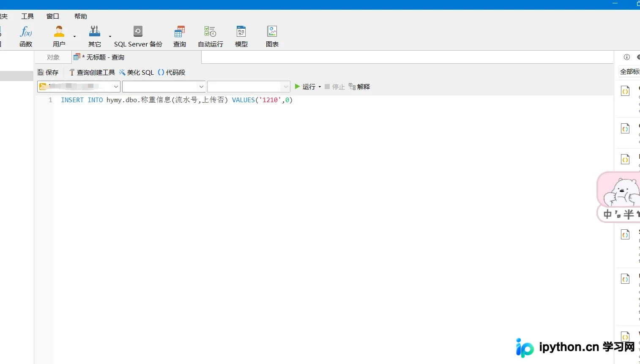Open the 工具 (Tools) menu
Screen dimensions: 640x364
27,16
